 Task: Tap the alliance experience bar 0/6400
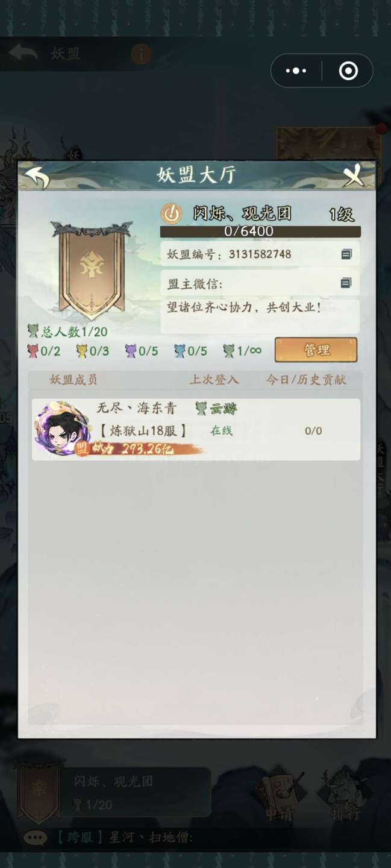point(260,231)
